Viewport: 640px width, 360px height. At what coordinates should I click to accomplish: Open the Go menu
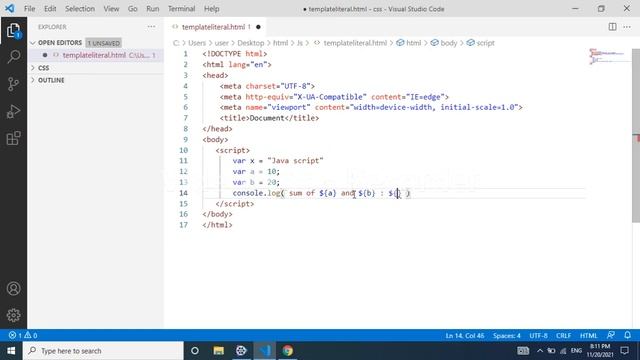(133, 9)
